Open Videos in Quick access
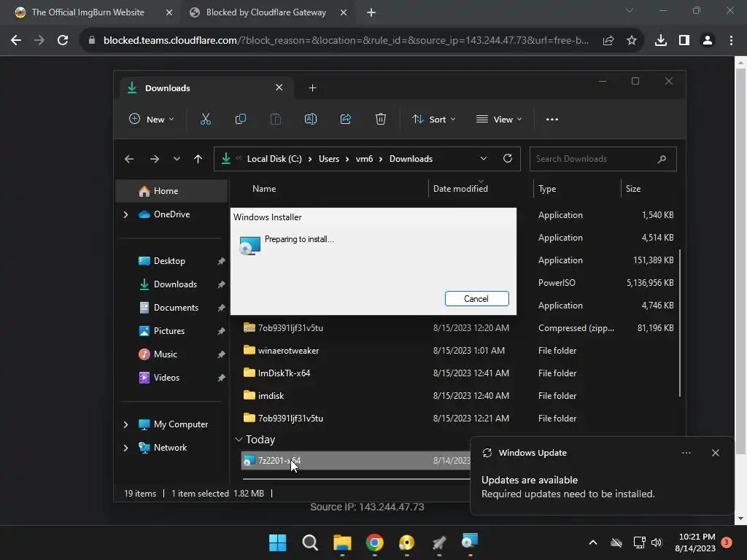Screen dimensions: 747x560 coord(166,378)
